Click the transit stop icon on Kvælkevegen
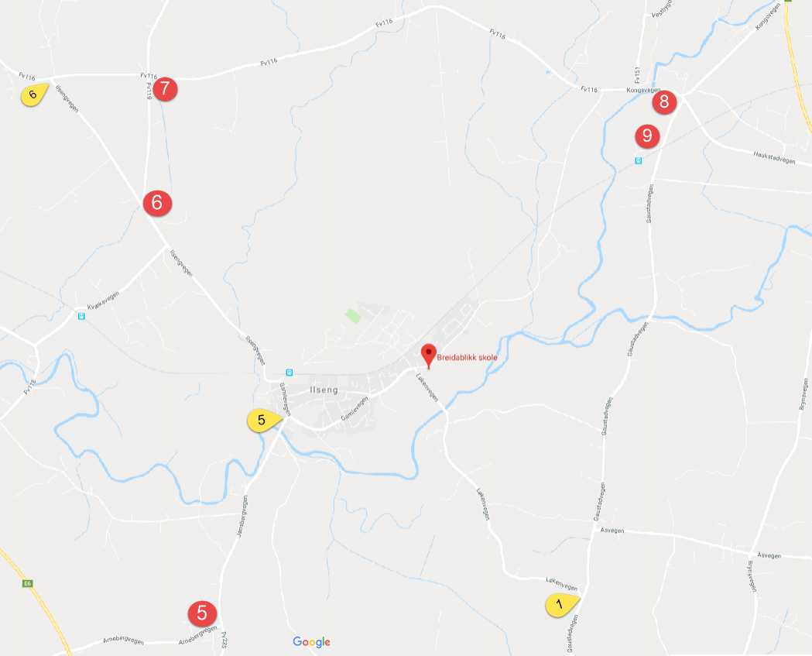This screenshot has height=656, width=812. coord(81,316)
